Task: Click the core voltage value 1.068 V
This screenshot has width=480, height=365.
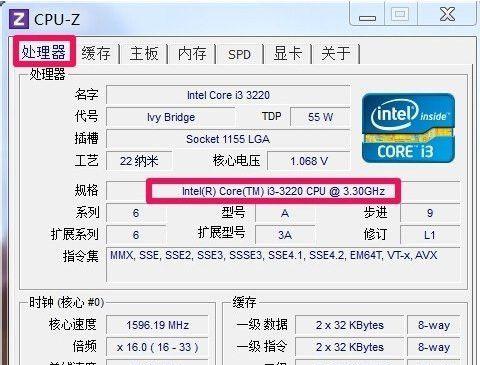Action: (309, 161)
